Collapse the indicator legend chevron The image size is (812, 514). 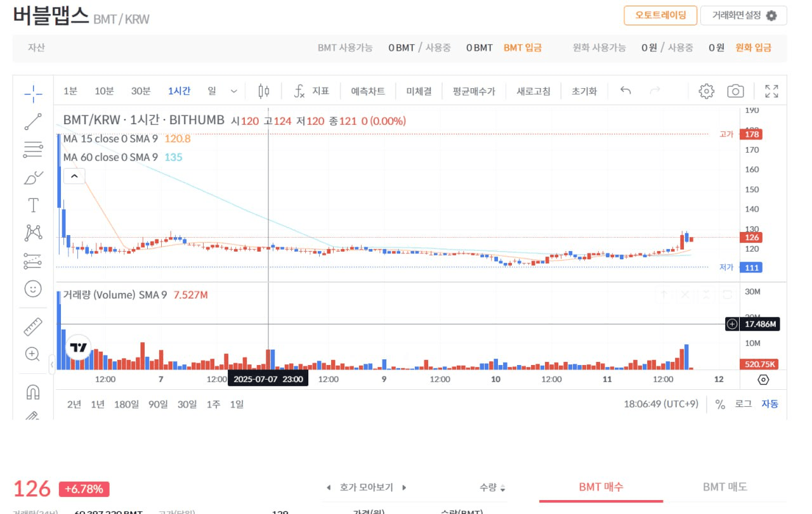(x=74, y=176)
